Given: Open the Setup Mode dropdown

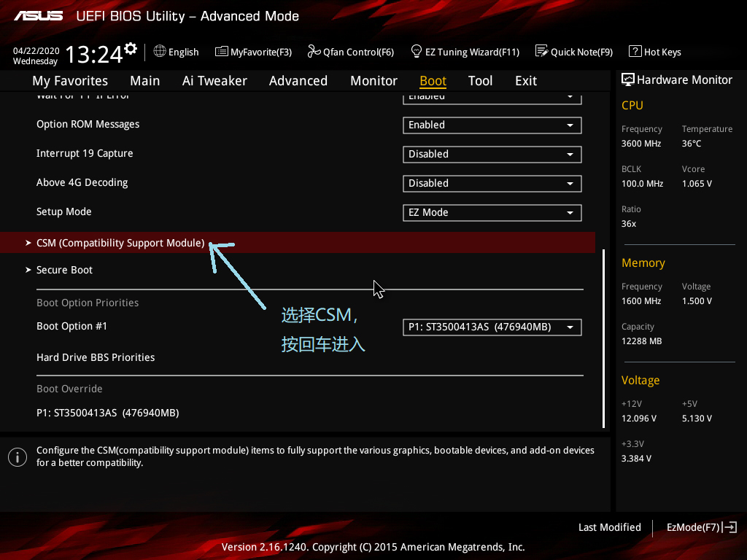Looking at the screenshot, I should (492, 212).
